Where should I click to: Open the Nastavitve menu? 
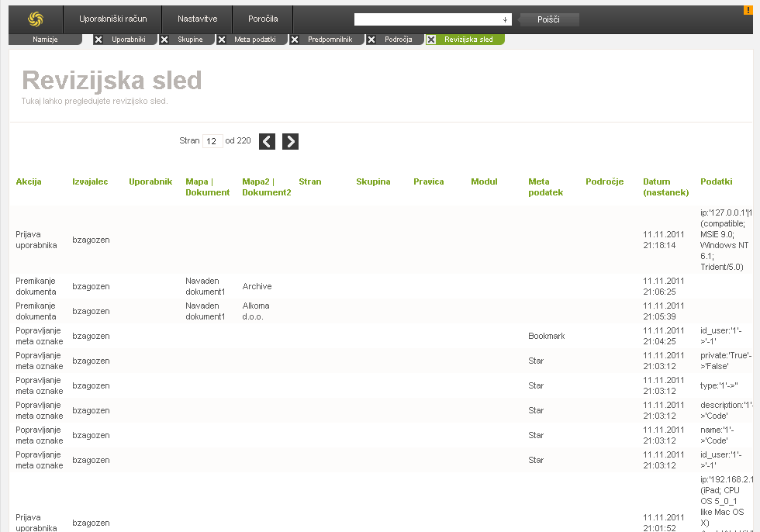[197, 19]
